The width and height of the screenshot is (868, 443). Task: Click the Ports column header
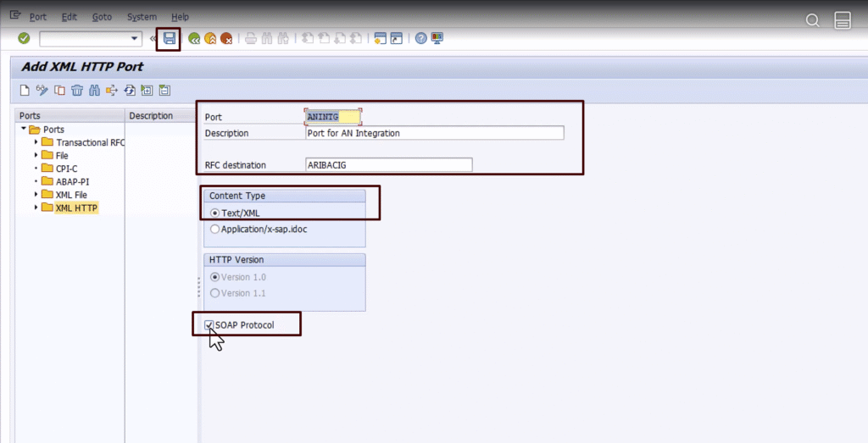click(70, 115)
